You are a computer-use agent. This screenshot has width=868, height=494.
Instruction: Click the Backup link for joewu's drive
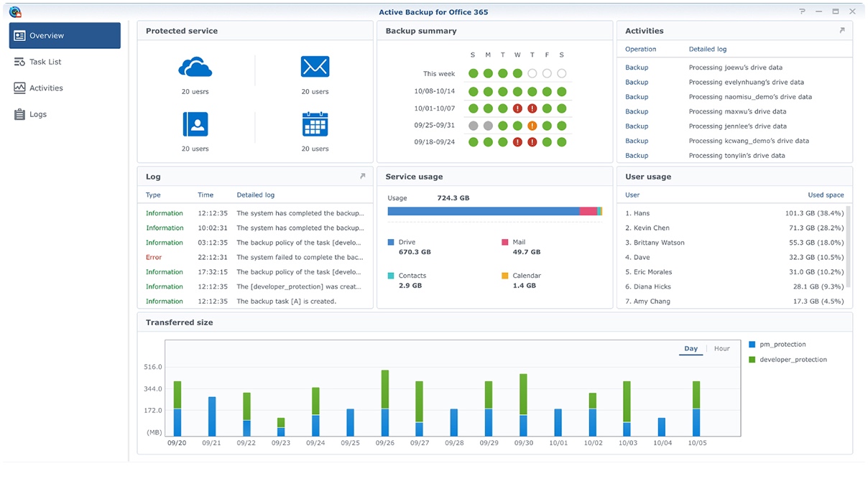point(637,67)
